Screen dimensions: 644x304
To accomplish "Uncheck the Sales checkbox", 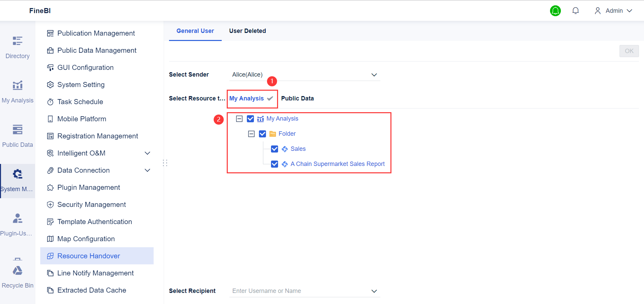I will click(274, 149).
